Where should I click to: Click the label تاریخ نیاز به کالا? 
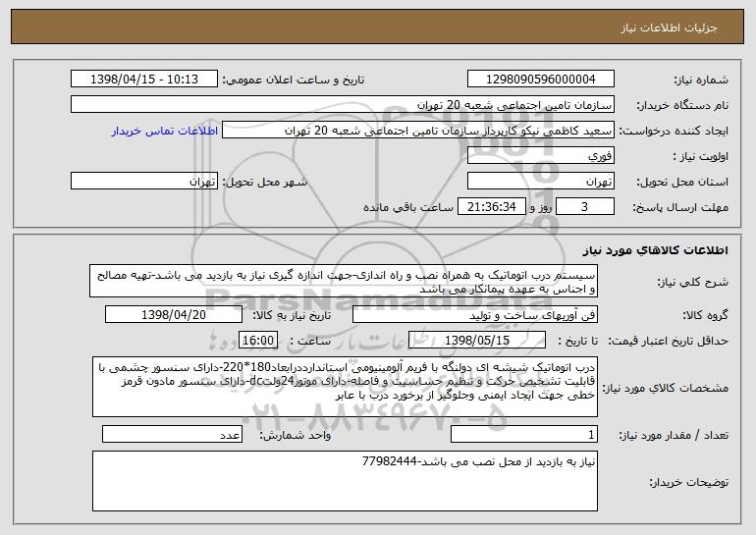click(x=292, y=315)
